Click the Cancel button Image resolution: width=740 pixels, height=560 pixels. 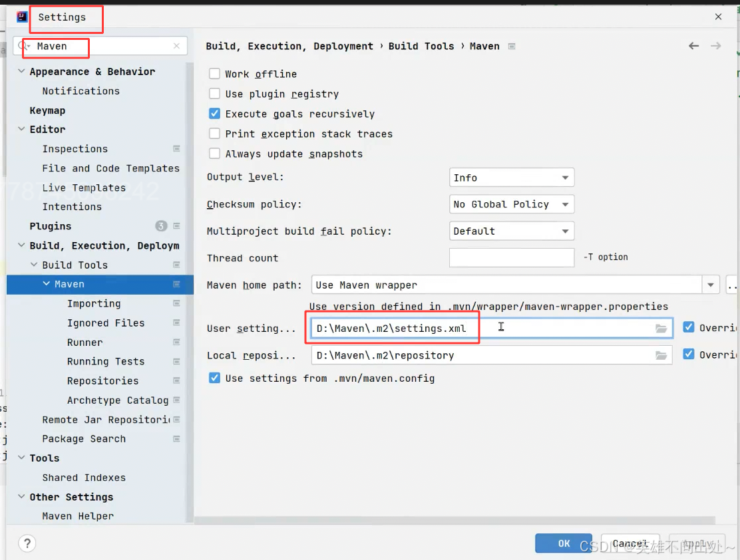point(630,543)
